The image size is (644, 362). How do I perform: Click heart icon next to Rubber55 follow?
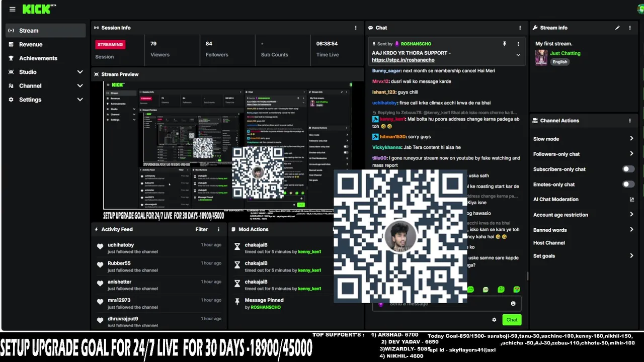(x=100, y=264)
